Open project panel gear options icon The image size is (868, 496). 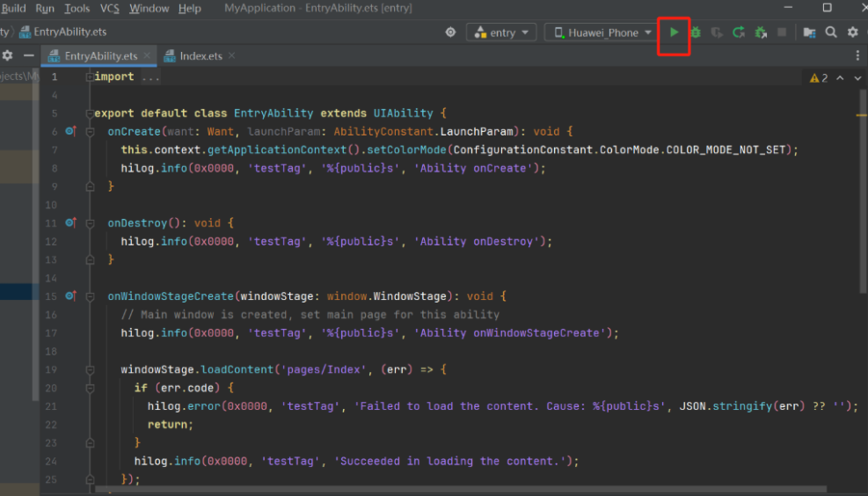7,55
